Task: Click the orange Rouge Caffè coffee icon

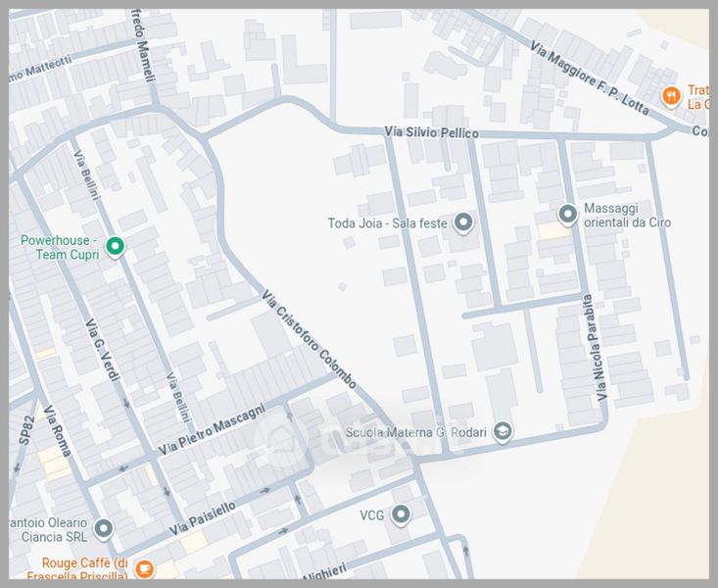Action: (144, 568)
